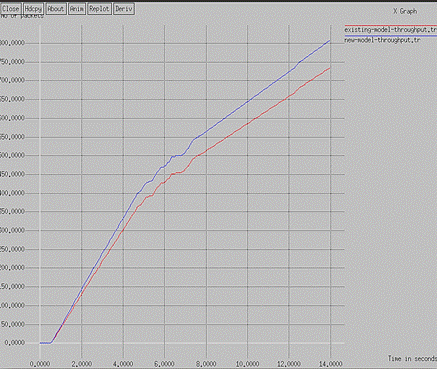Viewport: 437px width, 369px height.
Task: Click the Hdcpy hardcopy button
Action: point(33,9)
